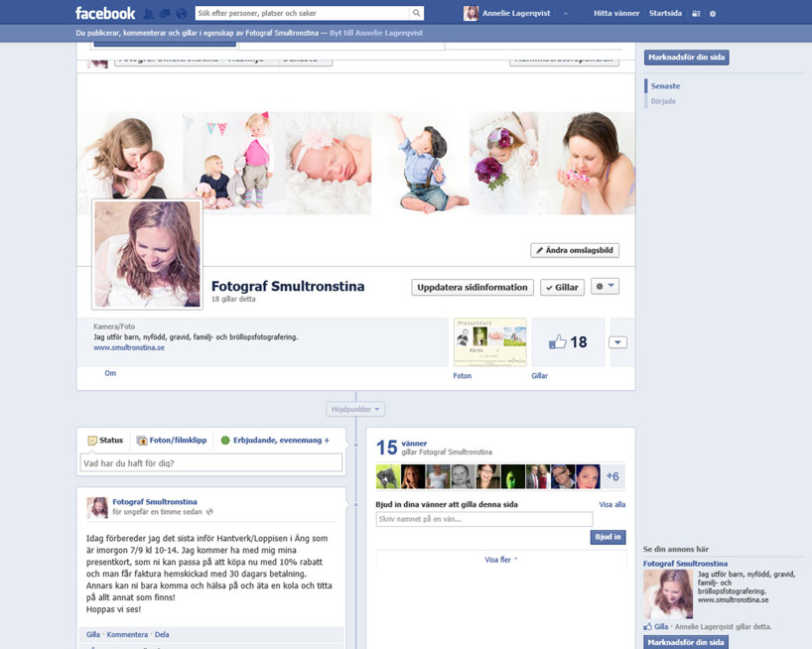Jump to Senaste in the timeline
Viewport: 812px width, 649px height.
click(x=665, y=86)
